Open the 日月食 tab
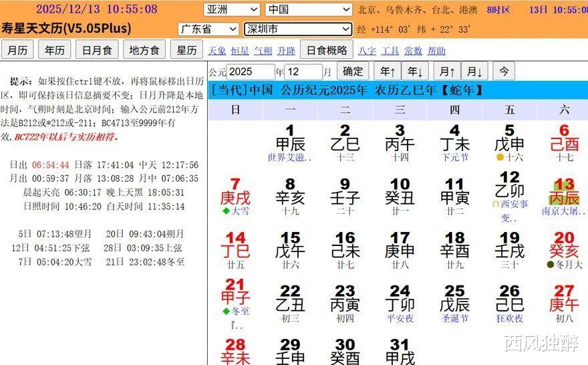588x365 pixels. pos(97,50)
